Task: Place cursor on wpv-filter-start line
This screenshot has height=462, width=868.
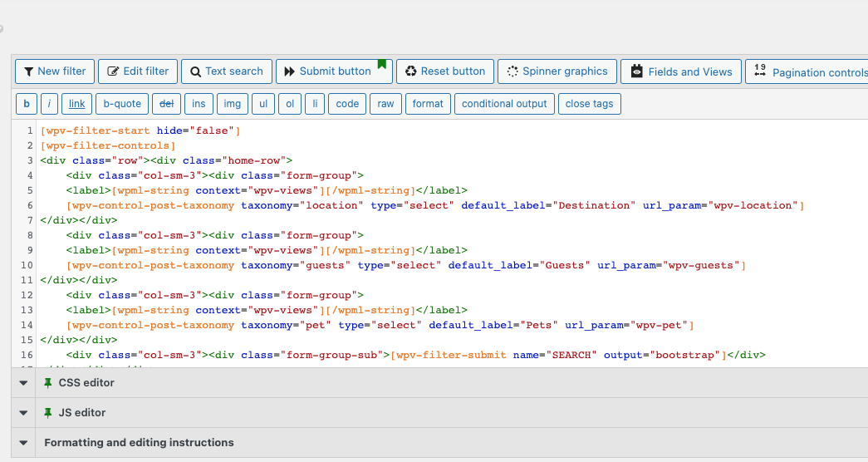Action: click(x=140, y=130)
